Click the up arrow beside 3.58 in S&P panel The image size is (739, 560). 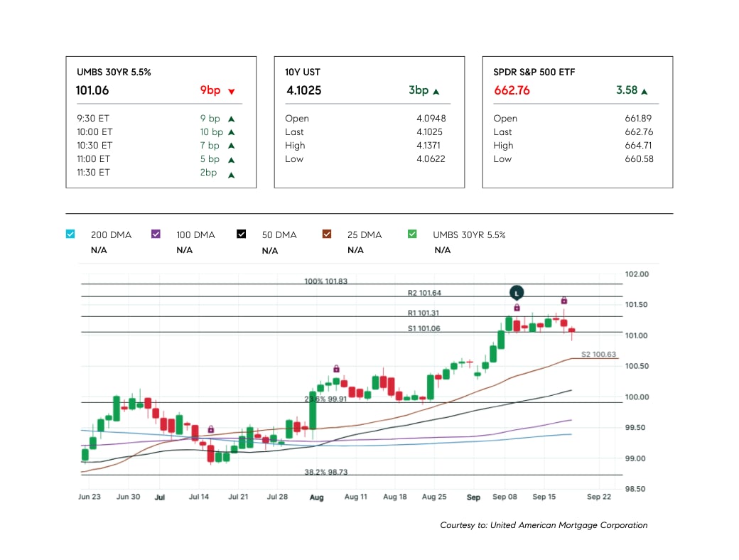[x=644, y=92]
